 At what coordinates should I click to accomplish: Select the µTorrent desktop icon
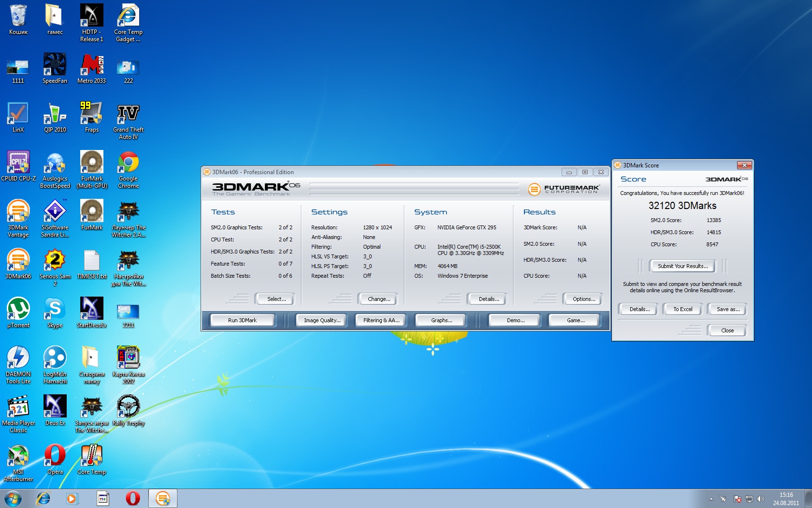coord(18,313)
